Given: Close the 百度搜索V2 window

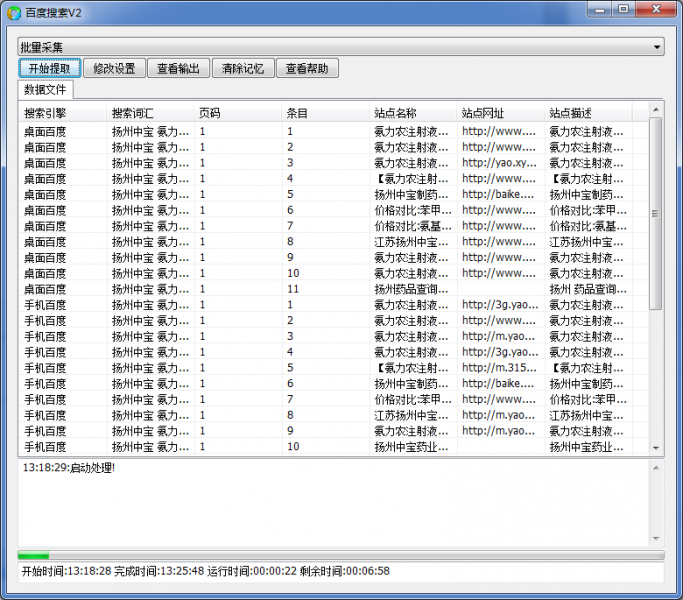Looking at the screenshot, I should (656, 9).
